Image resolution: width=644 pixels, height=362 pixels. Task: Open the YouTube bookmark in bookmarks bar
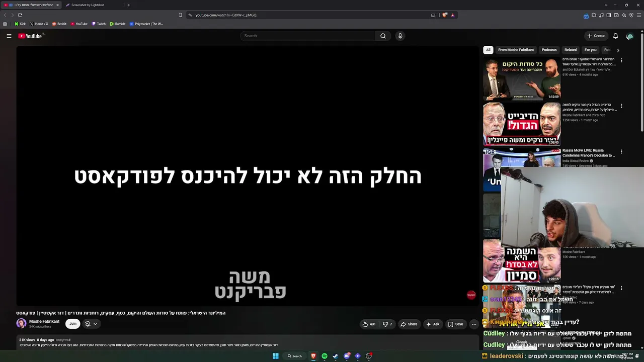coord(79,24)
